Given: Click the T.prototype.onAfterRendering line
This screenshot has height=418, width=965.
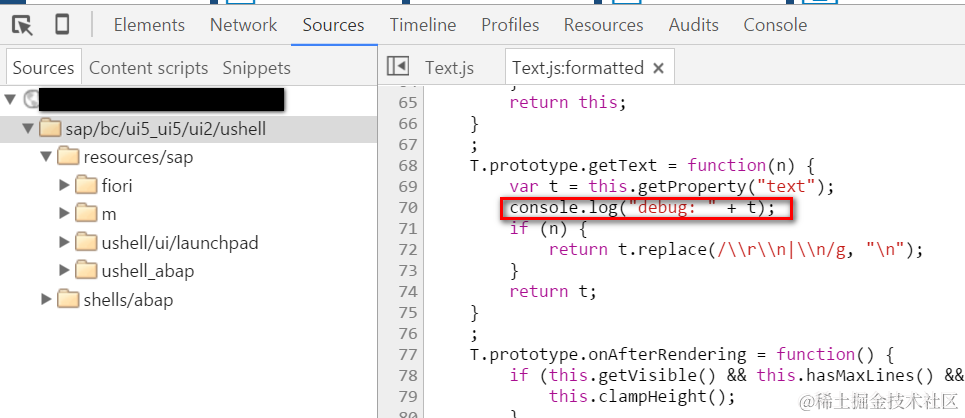Looking at the screenshot, I should point(682,354).
